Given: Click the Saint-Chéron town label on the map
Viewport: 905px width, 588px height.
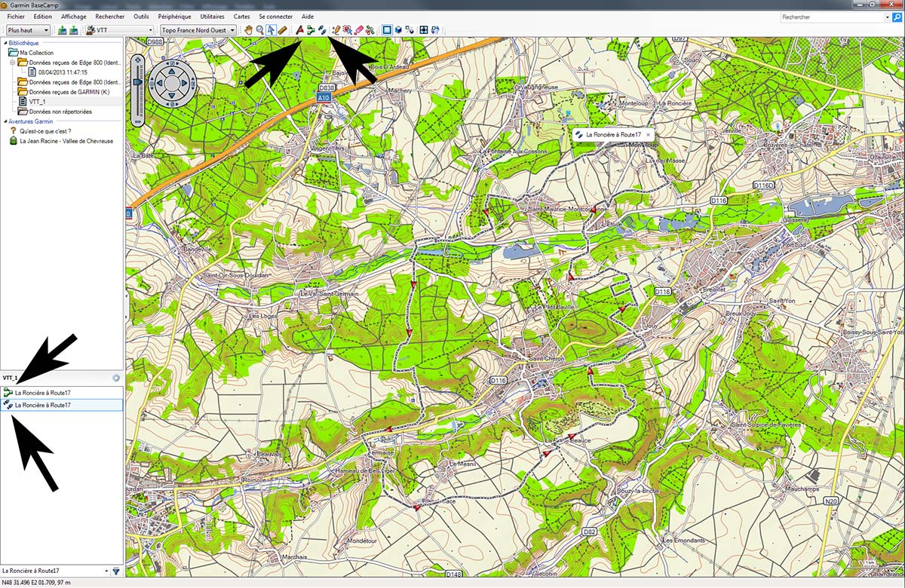Looking at the screenshot, I should 548,358.
